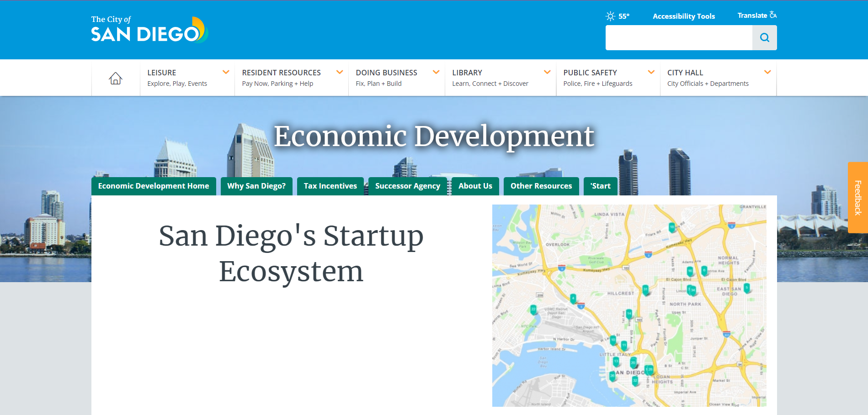Viewport: 868px width, 415px height.
Task: Click the map marker in Linda Vista
Action: 671,227
